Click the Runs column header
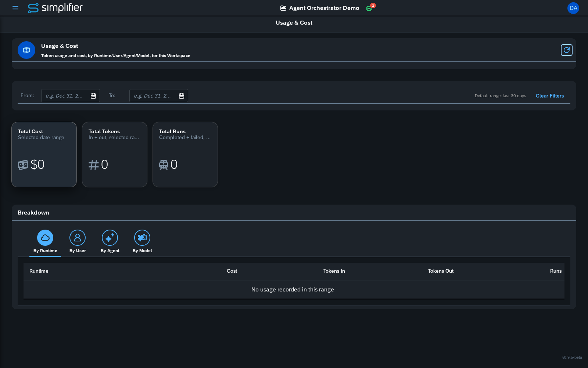 556,271
